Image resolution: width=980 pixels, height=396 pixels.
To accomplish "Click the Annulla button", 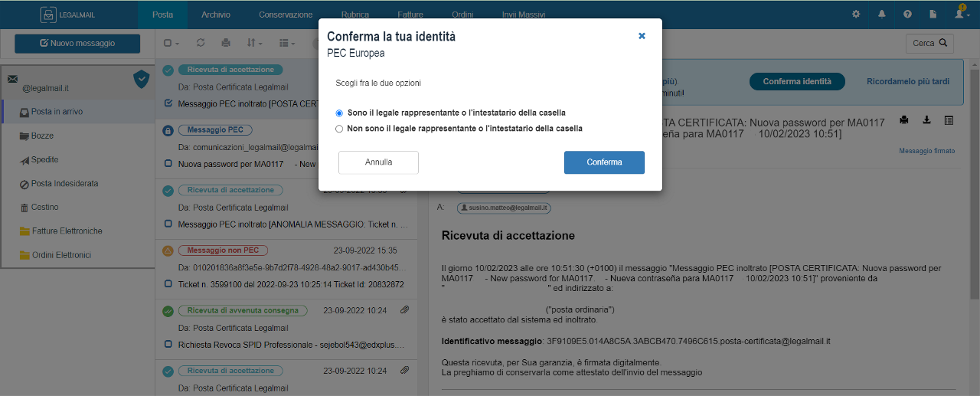I will [x=378, y=162].
